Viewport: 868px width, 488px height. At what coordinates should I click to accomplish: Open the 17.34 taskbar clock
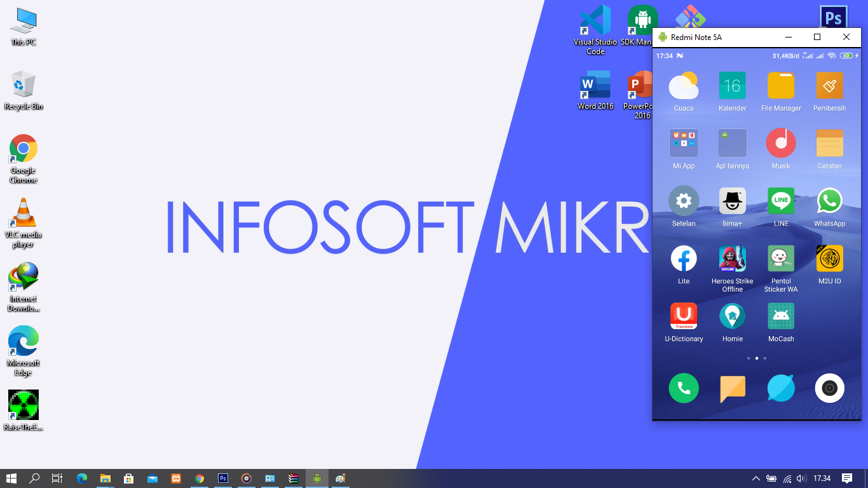(822, 478)
